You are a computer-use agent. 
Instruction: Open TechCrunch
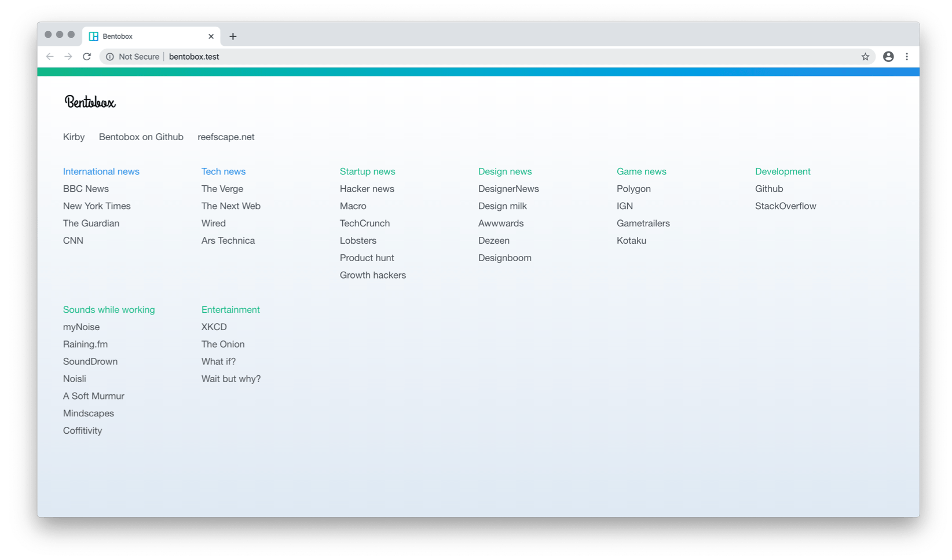coord(365,224)
